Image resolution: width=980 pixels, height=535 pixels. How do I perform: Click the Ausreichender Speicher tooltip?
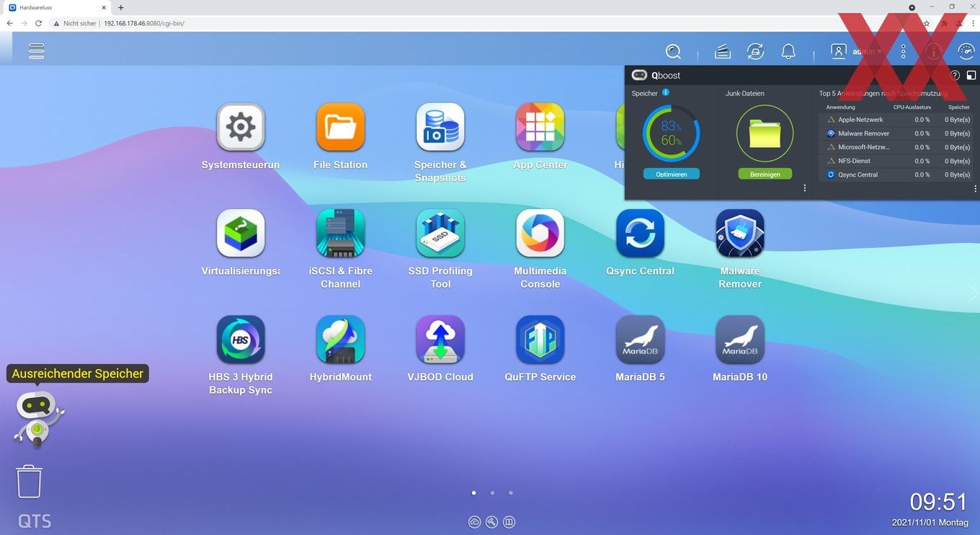click(77, 373)
